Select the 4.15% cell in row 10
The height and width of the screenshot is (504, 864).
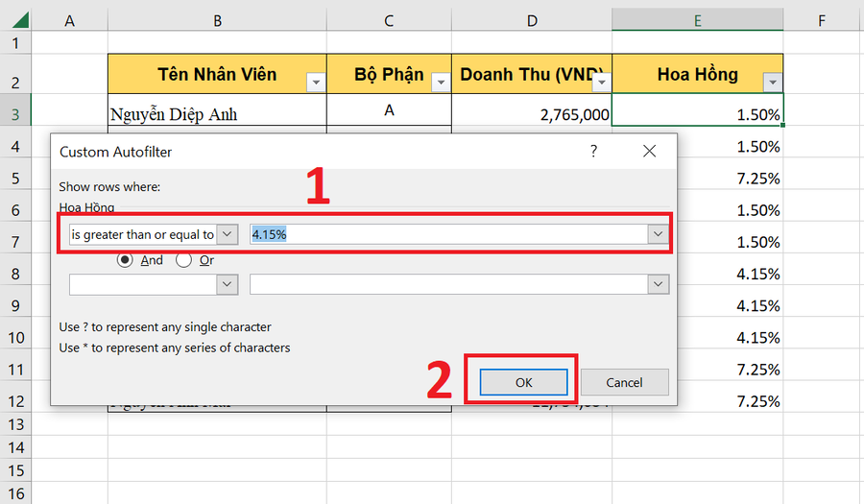pos(731,332)
